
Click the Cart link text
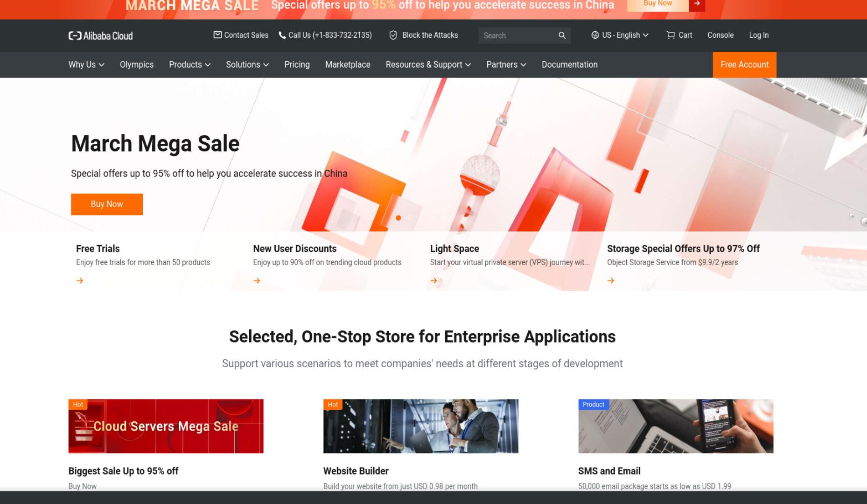click(x=685, y=35)
